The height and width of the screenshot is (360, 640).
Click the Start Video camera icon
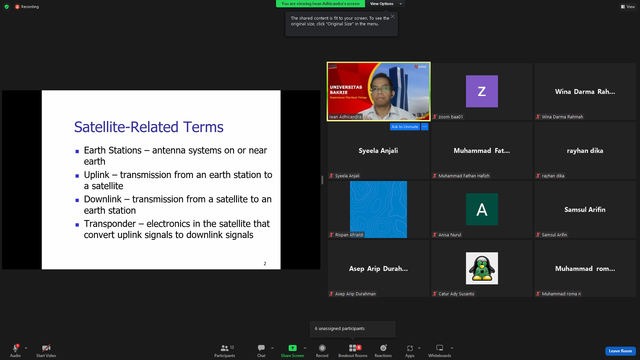coord(46,348)
